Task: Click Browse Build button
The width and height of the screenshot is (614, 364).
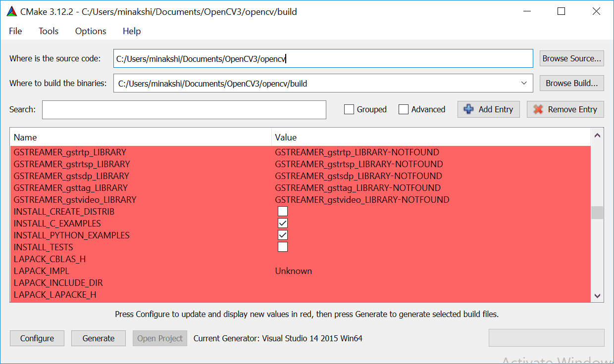Action: pyautogui.click(x=572, y=83)
